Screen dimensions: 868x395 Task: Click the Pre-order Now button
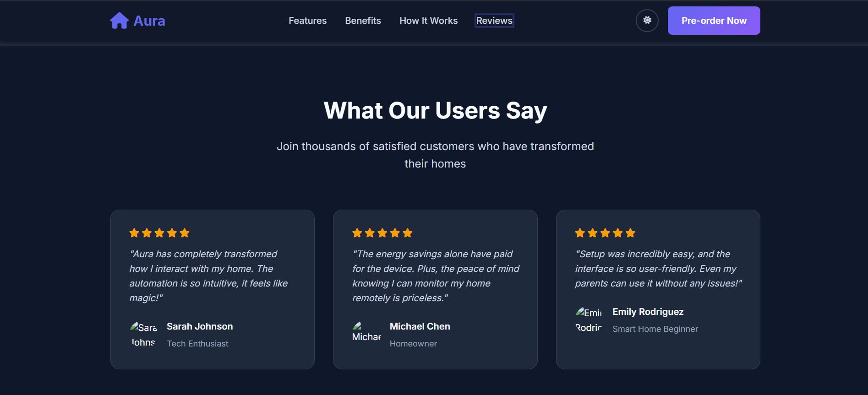(714, 21)
